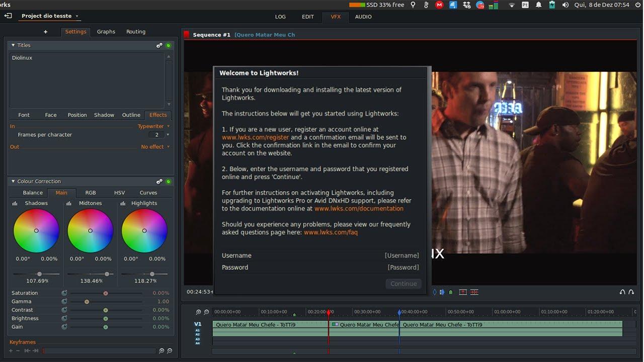This screenshot has height=362, width=644.
Task: Open Colour Correction settings gears icon
Action: point(159,182)
